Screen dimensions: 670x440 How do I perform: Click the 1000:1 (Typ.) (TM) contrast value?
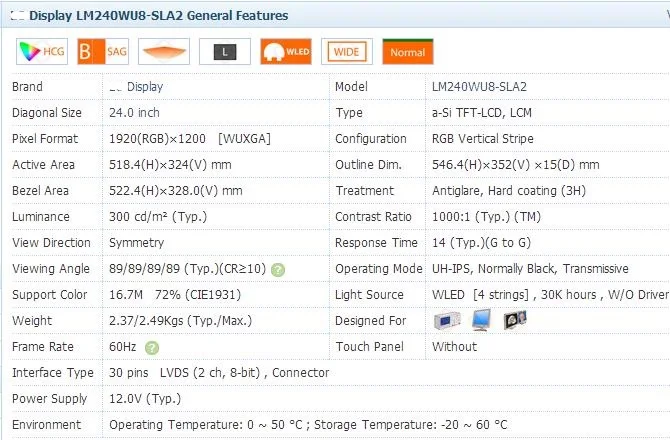click(x=486, y=217)
